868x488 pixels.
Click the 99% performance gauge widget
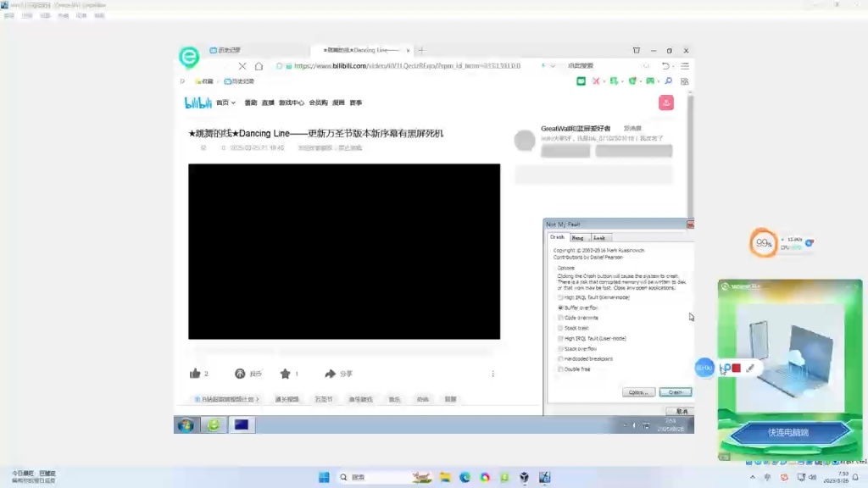tap(764, 243)
